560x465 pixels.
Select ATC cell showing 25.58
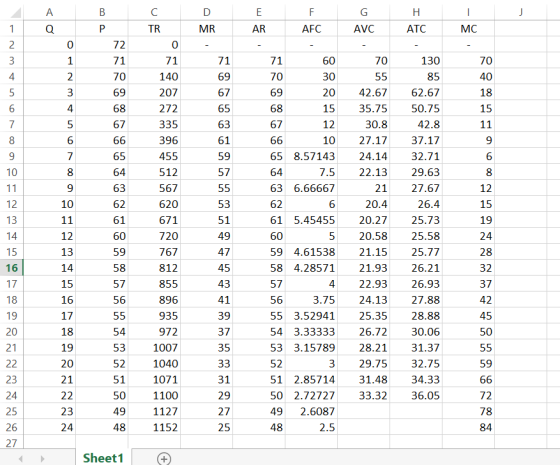point(416,236)
